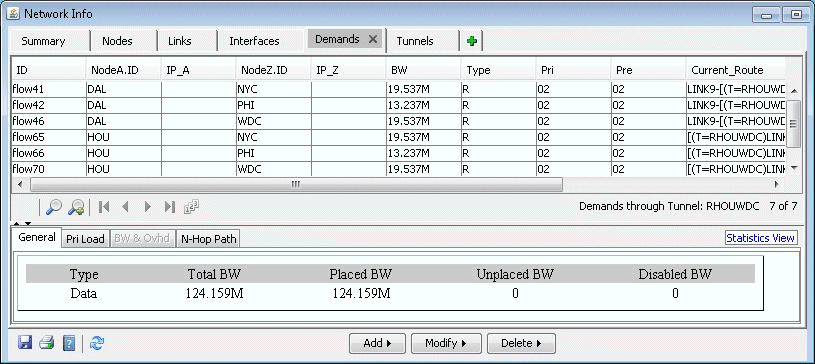Open the Pri Load tab

85,239
